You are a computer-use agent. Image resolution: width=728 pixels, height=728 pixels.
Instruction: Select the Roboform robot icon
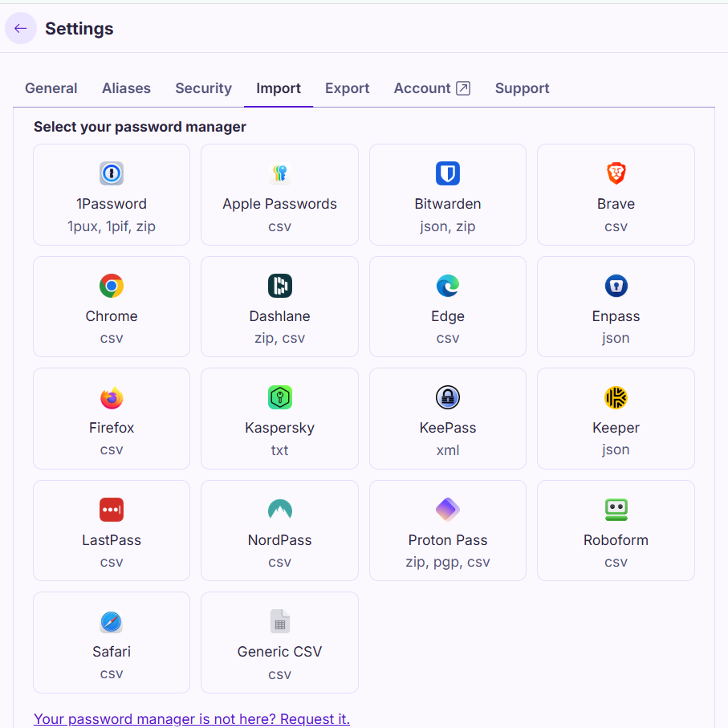click(x=616, y=510)
